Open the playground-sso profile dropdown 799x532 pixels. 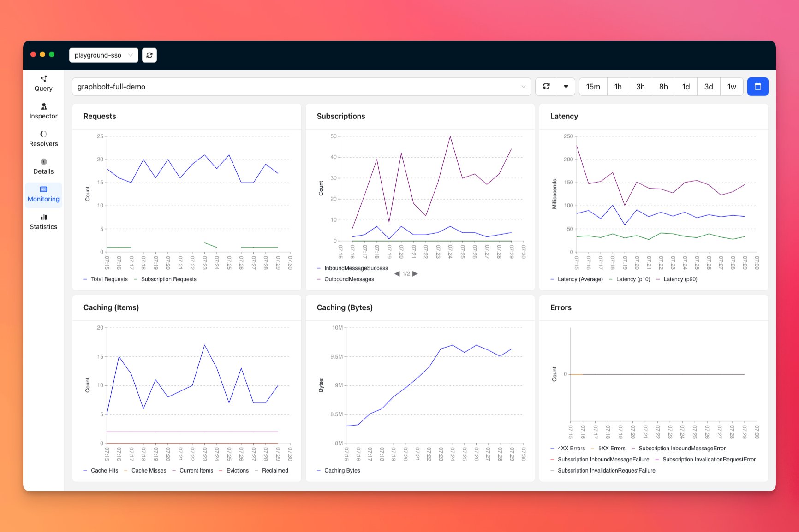(104, 55)
